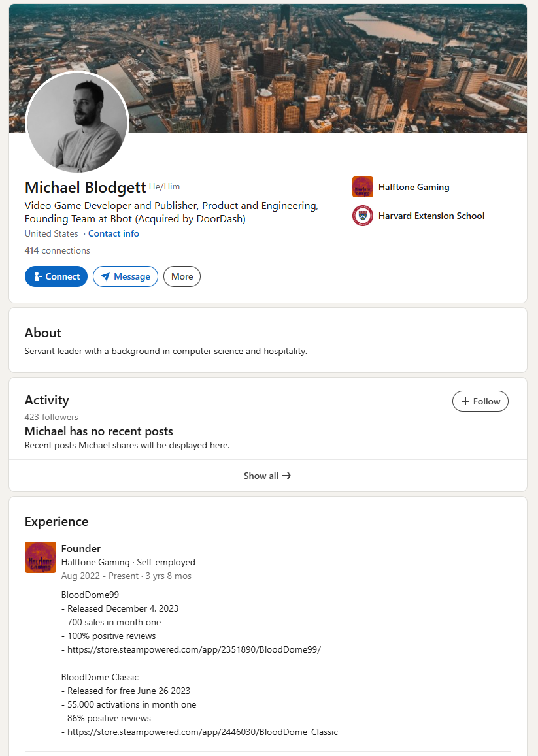The height and width of the screenshot is (756, 538).
Task: Click the plus icon on Follow
Action: [465, 401]
